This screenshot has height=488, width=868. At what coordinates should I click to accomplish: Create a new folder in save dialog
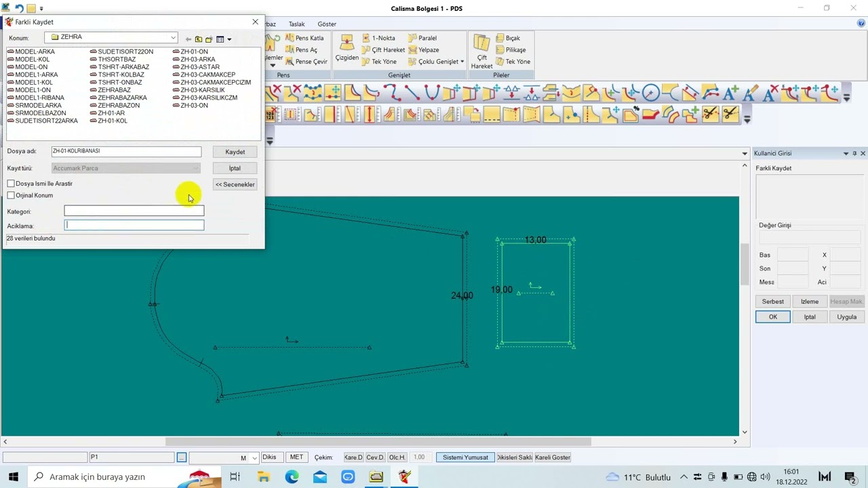point(209,39)
